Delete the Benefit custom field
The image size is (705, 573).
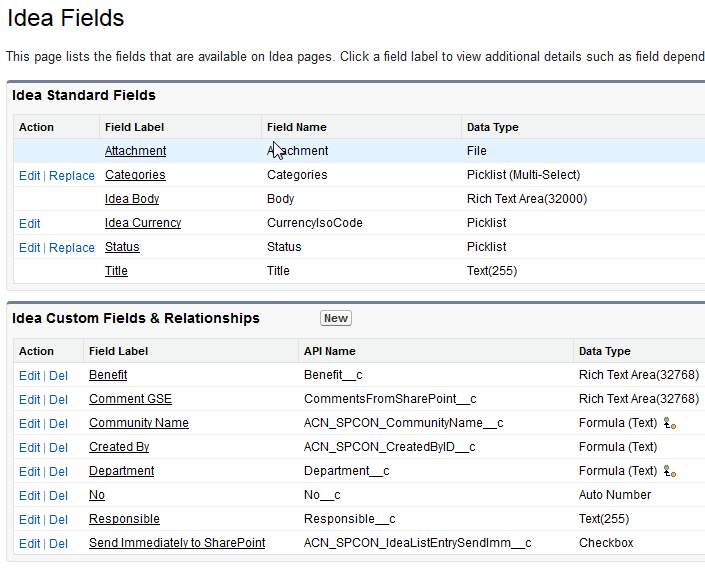59,376
